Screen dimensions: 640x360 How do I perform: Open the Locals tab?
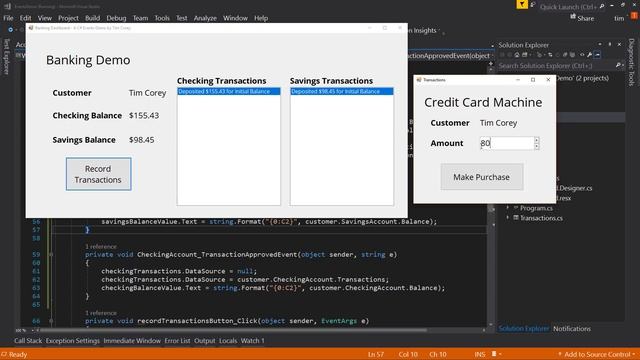[x=228, y=340]
